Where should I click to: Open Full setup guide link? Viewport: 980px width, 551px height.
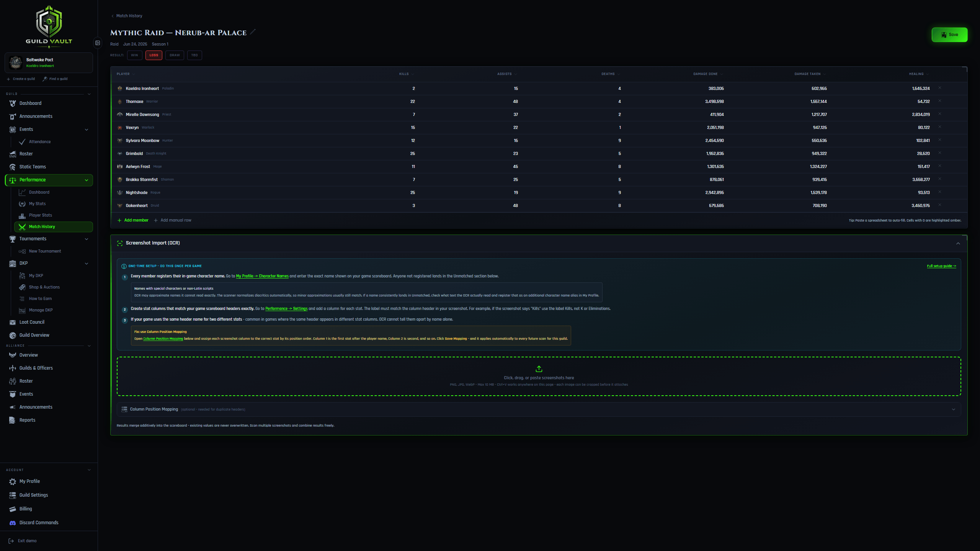[x=941, y=266]
